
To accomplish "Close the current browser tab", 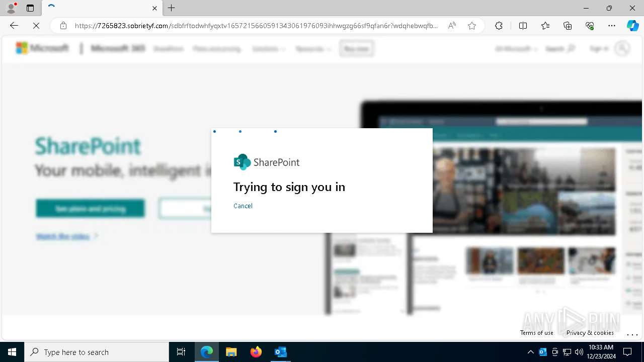I will click(x=155, y=8).
